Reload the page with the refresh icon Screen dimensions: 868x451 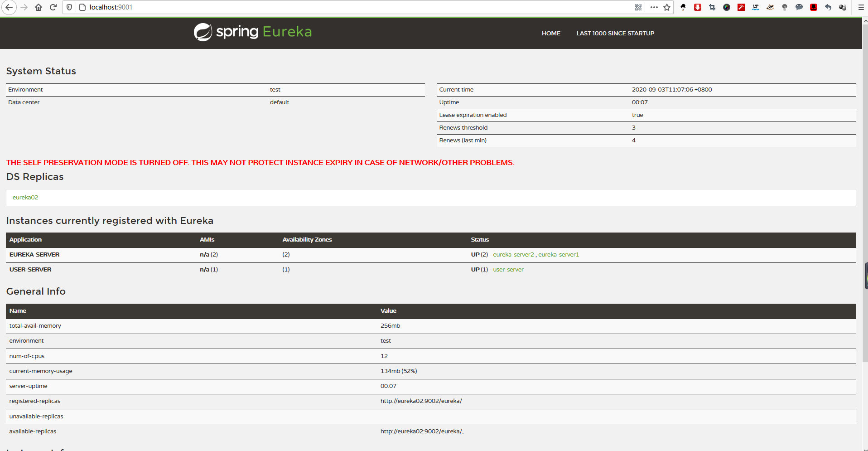tap(53, 7)
